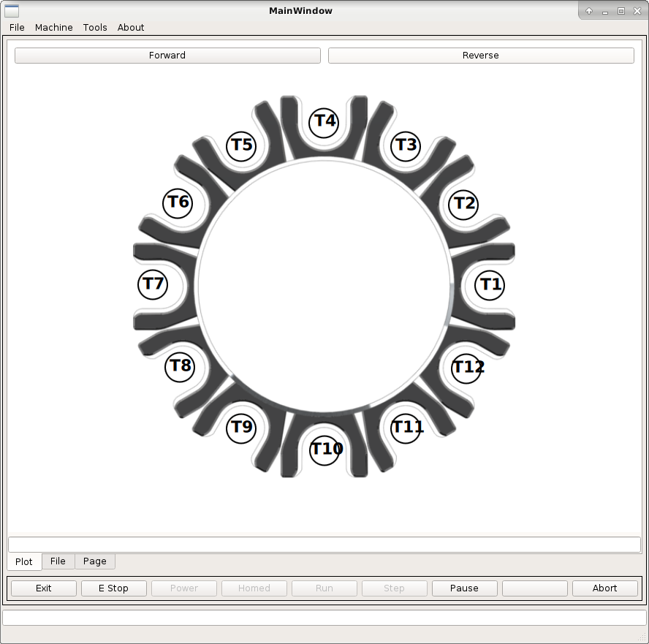Click the disabled Power button
Screen dimensions: 649x644
pyautogui.click(x=184, y=588)
